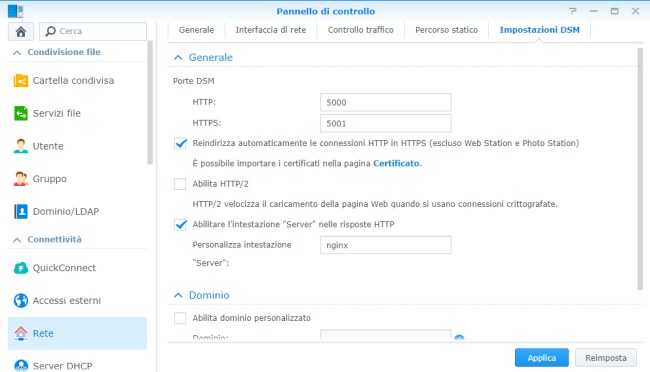Open the Cartella condivisa folder icon
The image size is (650, 372).
[21, 80]
